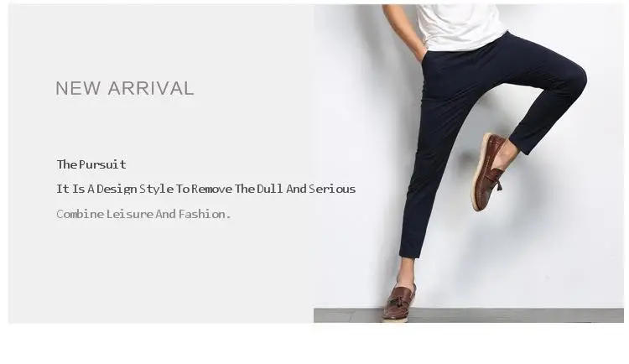The height and width of the screenshot is (364, 629).
Task: Click The Pursuit text line
Action: pyautogui.click(x=91, y=164)
